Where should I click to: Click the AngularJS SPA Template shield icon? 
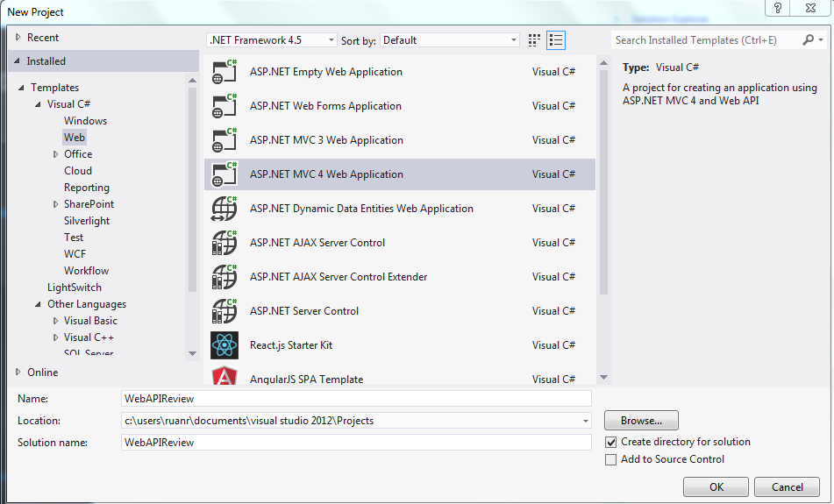(x=225, y=375)
